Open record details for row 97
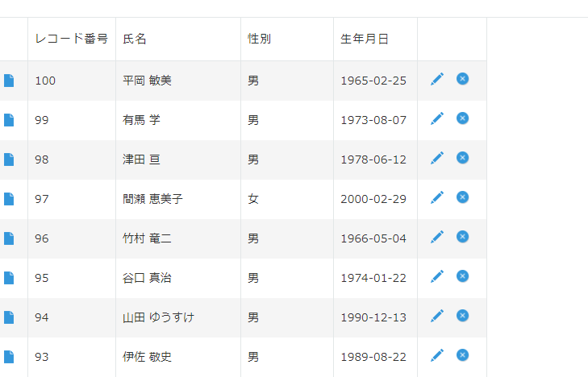 (9, 199)
